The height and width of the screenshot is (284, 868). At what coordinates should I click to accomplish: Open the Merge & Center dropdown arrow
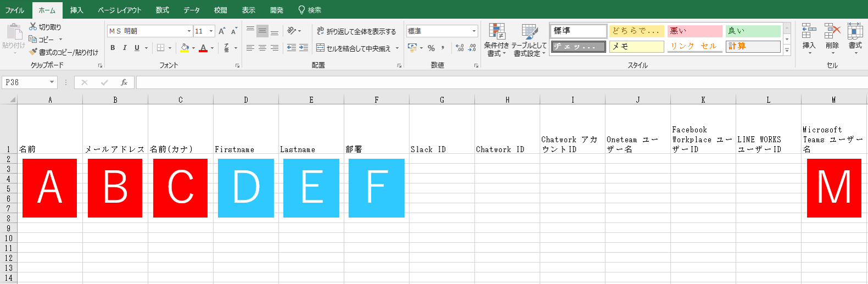[x=397, y=48]
